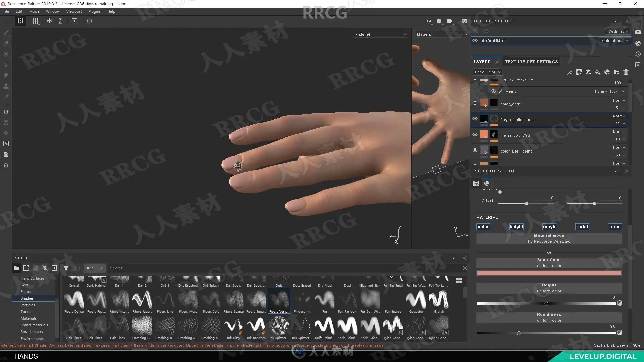Click the grid layout icon in top toolbar

click(35, 21)
